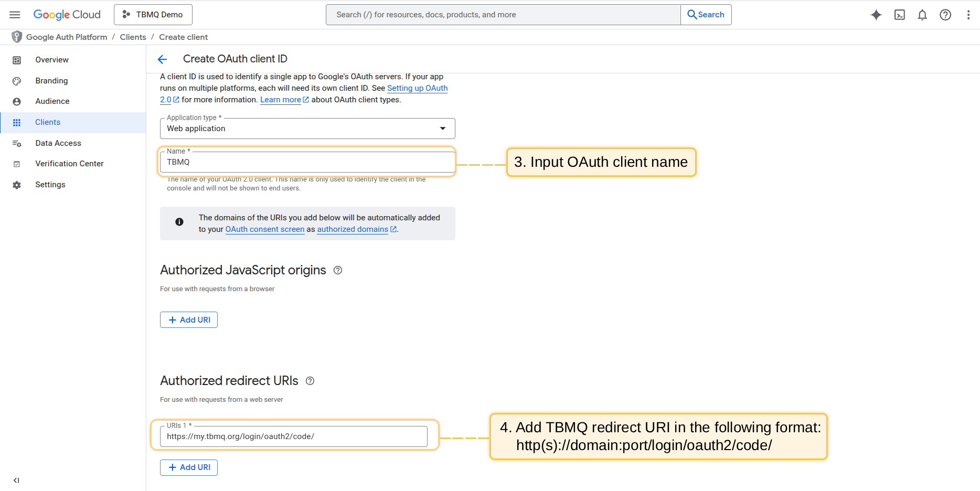980x491 pixels.
Task: Open the three-dot settings and utilities menu
Action: [968, 15]
